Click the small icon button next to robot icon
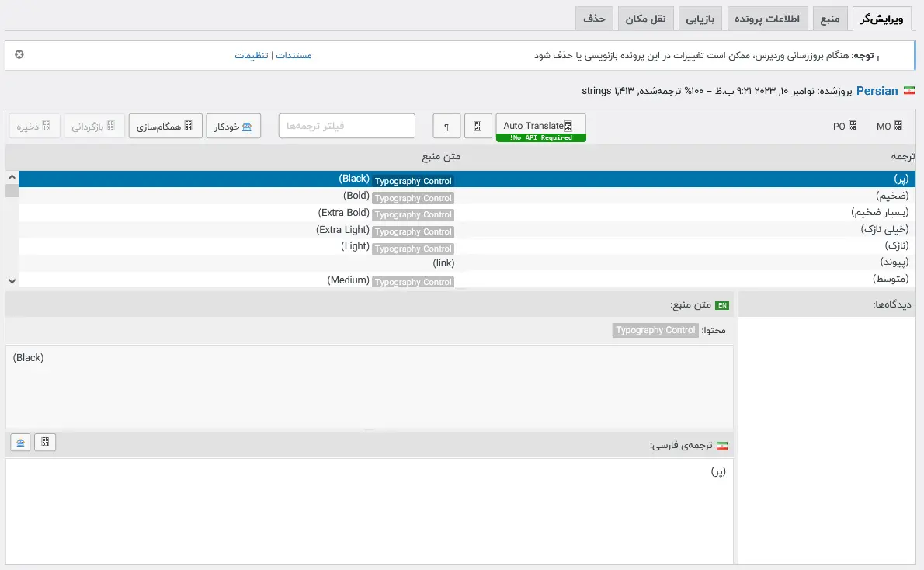The image size is (924, 570). pos(46,442)
